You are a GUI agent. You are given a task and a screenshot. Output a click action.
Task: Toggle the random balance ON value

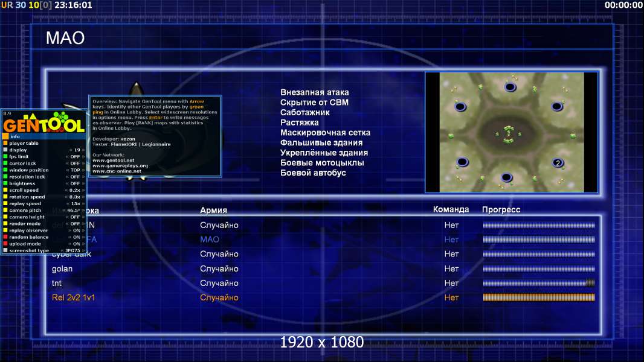coord(76,237)
